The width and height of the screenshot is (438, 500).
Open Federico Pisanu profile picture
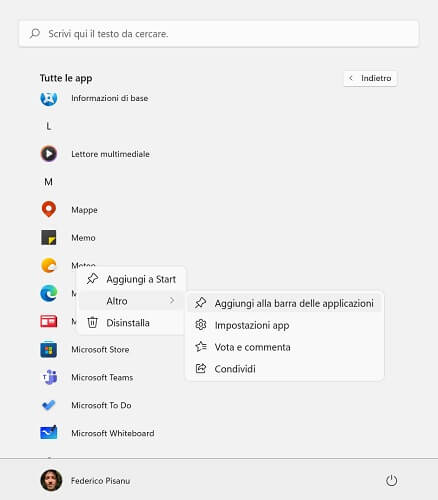point(51,480)
